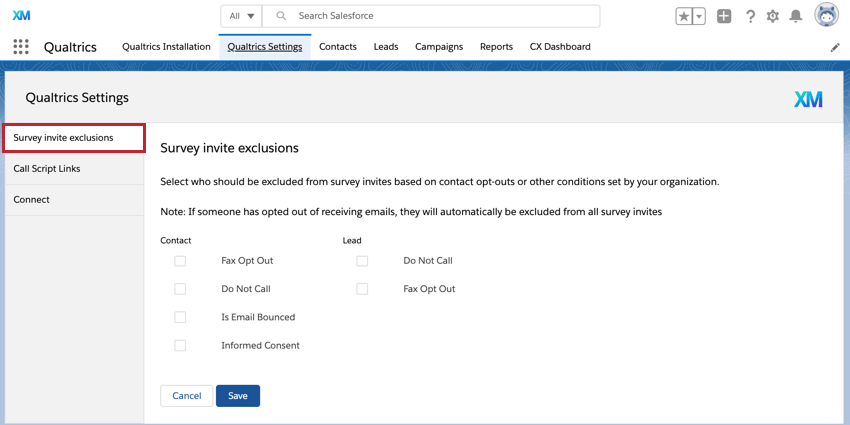Viewport: 850px width, 425px height.
Task: Click the pencil edit navigation icon
Action: (836, 47)
